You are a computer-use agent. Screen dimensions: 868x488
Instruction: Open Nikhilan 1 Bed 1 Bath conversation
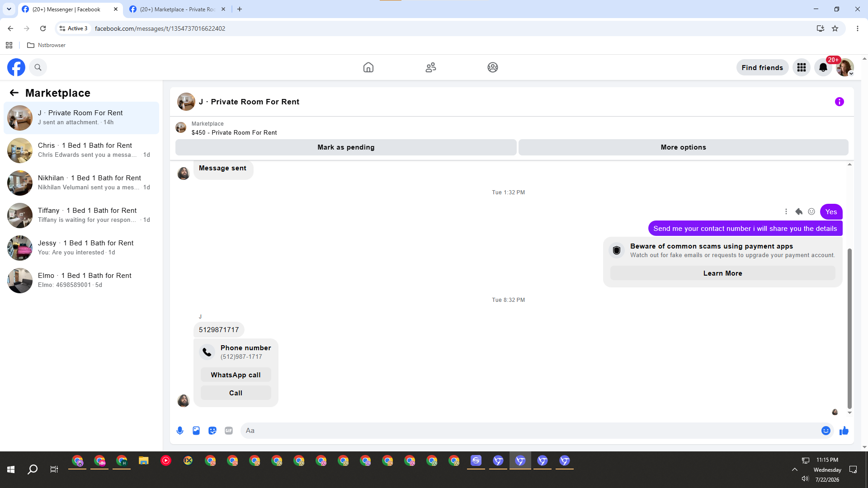81,183
